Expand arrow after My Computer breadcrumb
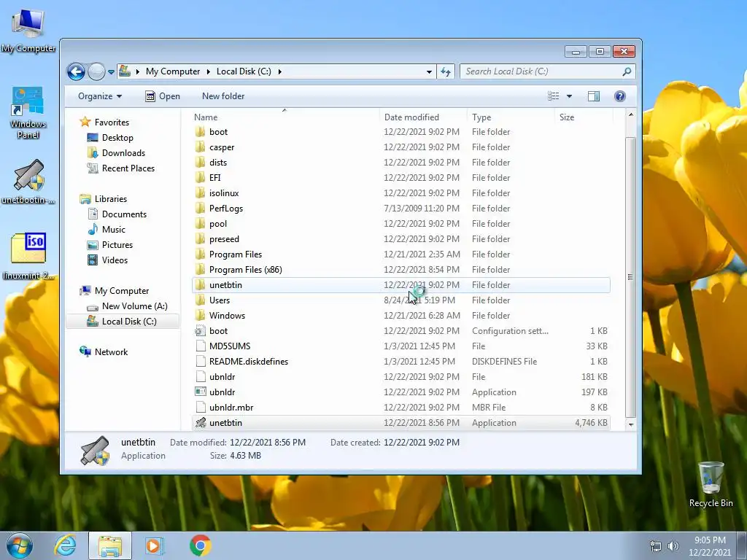The width and height of the screenshot is (747, 560). (208, 71)
